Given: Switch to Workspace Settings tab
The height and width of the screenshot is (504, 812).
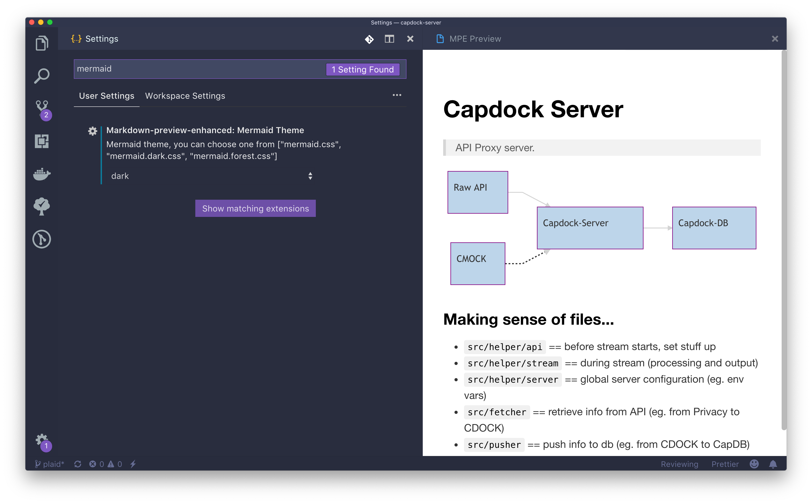Looking at the screenshot, I should click(x=185, y=96).
